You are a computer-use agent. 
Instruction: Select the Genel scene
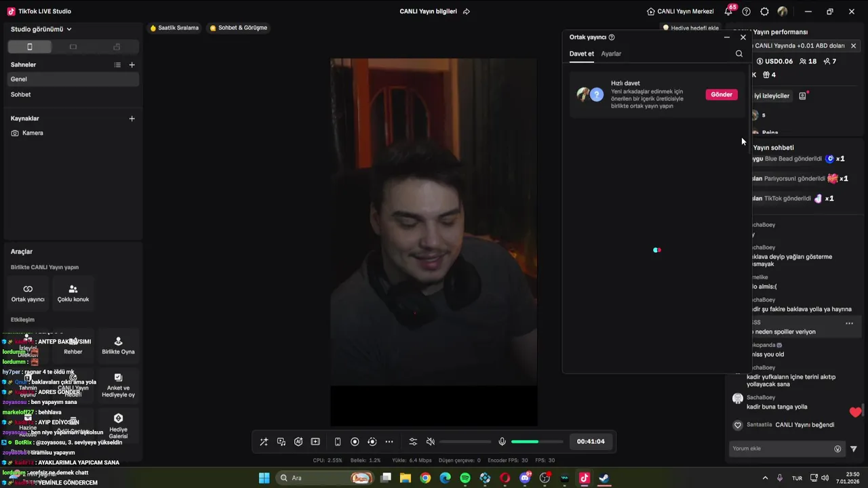pos(73,79)
